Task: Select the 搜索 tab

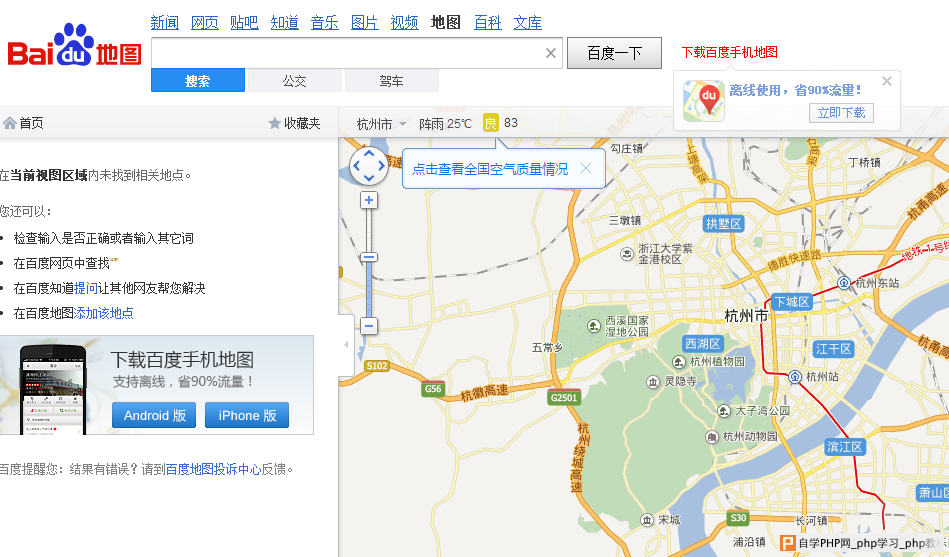Action: click(198, 81)
